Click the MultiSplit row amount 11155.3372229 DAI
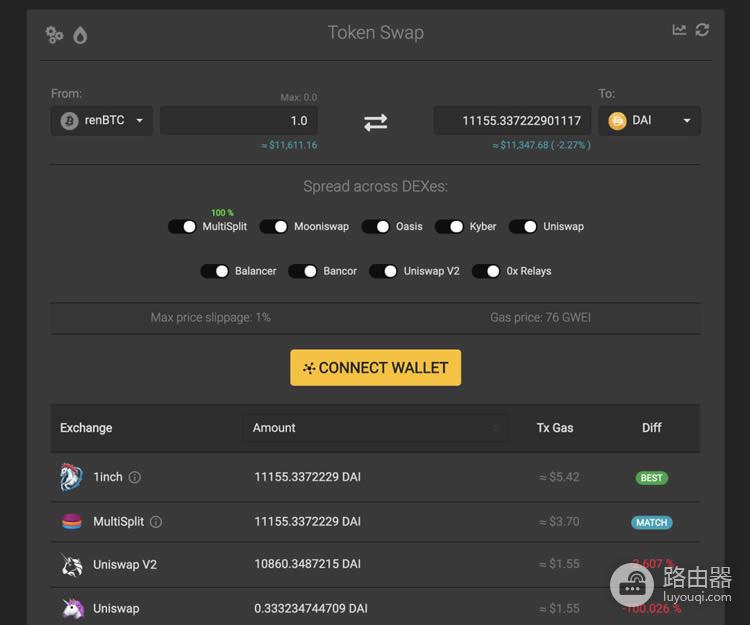The width and height of the screenshot is (750, 625). pyautogui.click(x=308, y=521)
